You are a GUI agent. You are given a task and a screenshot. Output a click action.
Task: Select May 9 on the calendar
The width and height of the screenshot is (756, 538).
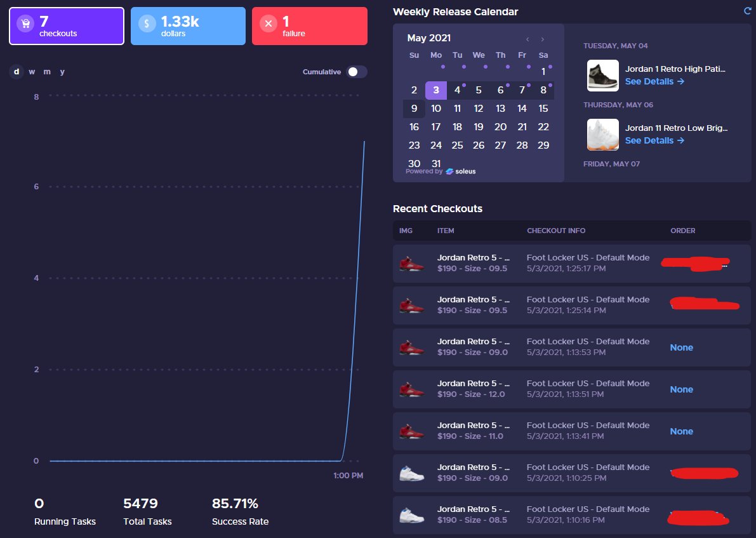414,109
